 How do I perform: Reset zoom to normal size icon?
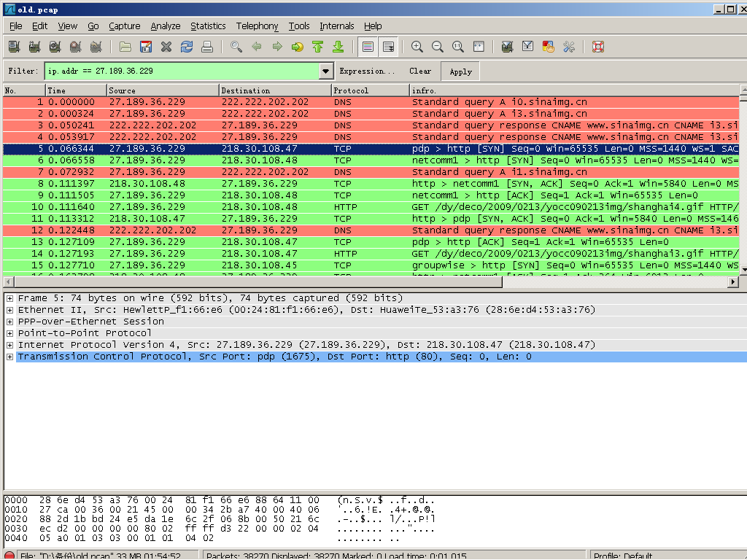coord(458,47)
